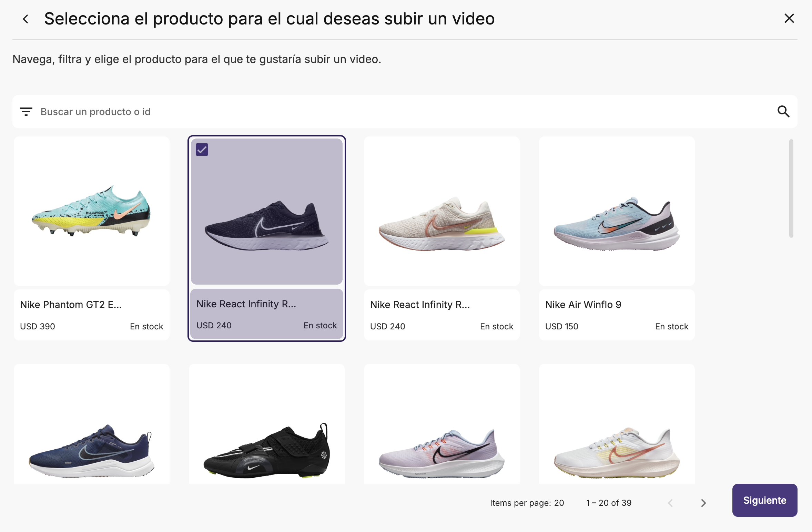Click the Siguiente button
812x532 pixels.
click(x=765, y=500)
